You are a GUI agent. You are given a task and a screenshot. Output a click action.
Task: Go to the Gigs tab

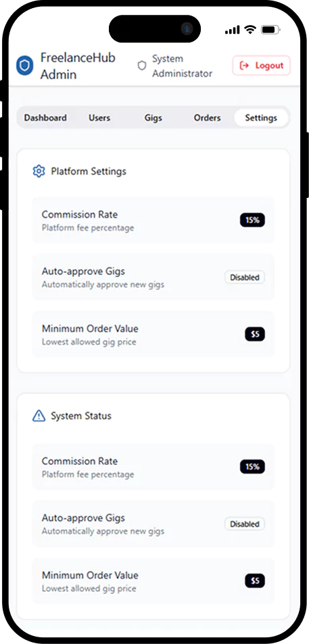(x=153, y=118)
